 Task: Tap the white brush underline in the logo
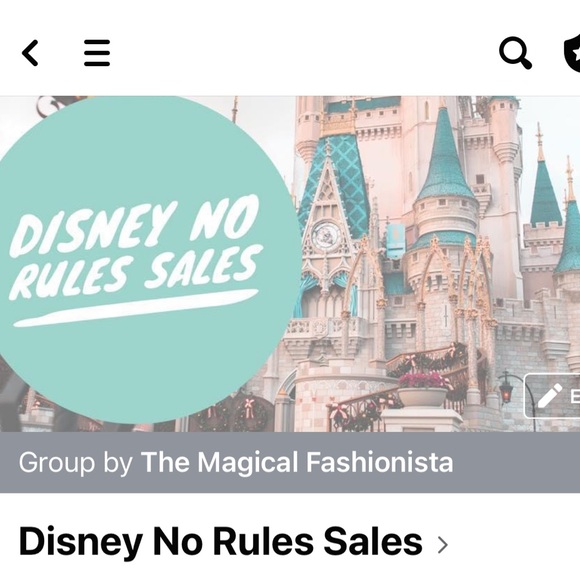(136, 308)
